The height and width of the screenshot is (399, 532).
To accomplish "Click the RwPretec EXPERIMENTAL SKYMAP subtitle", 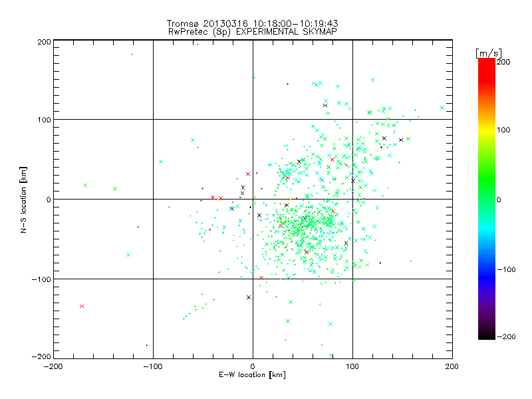I will (253, 32).
